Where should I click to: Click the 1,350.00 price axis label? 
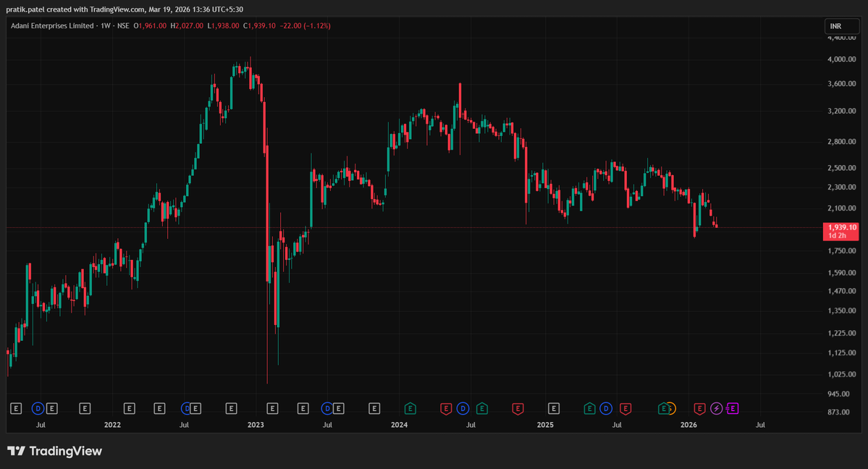(841, 310)
